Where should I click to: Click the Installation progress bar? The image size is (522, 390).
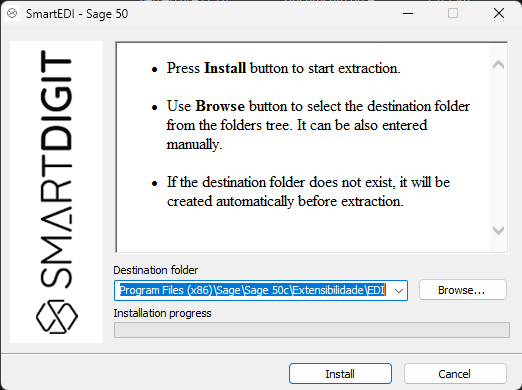[312, 330]
